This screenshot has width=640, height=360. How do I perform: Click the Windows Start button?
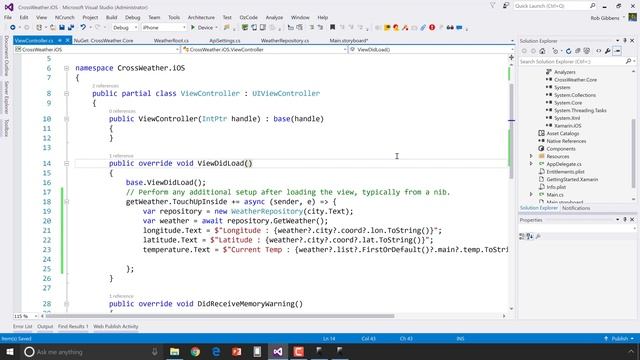[x=10, y=351]
